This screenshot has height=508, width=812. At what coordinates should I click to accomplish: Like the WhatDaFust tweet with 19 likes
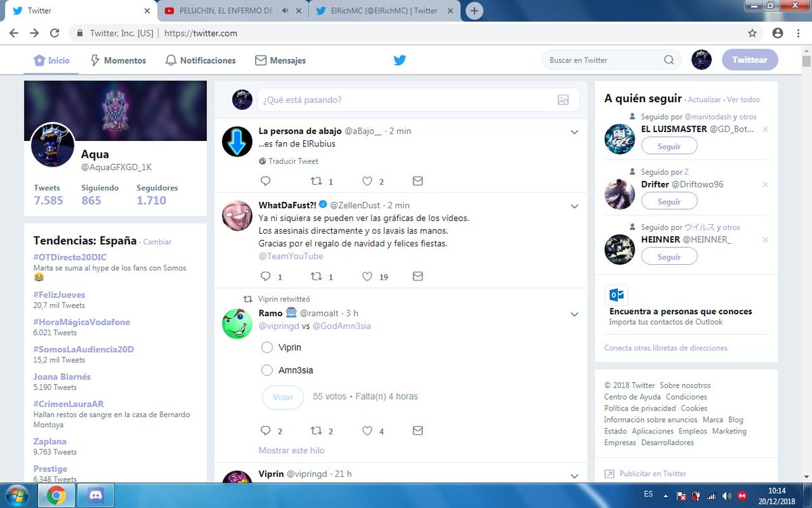click(367, 276)
